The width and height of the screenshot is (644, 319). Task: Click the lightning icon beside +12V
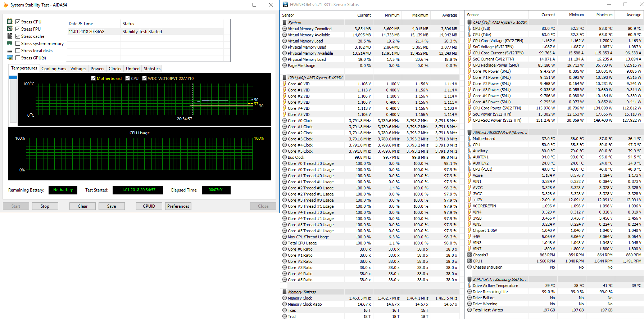pos(470,200)
